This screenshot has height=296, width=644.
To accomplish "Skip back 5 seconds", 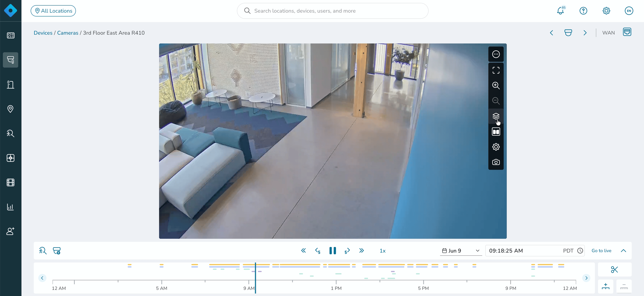I will tap(318, 251).
